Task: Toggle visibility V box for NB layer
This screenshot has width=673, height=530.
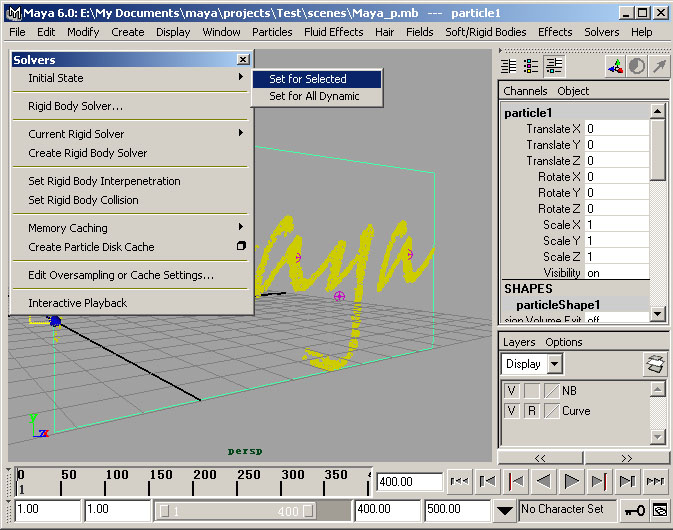Action: coord(512,391)
